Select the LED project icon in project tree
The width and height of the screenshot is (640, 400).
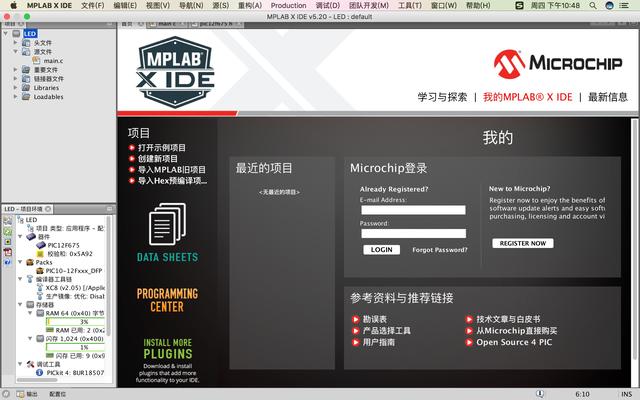tap(17, 33)
